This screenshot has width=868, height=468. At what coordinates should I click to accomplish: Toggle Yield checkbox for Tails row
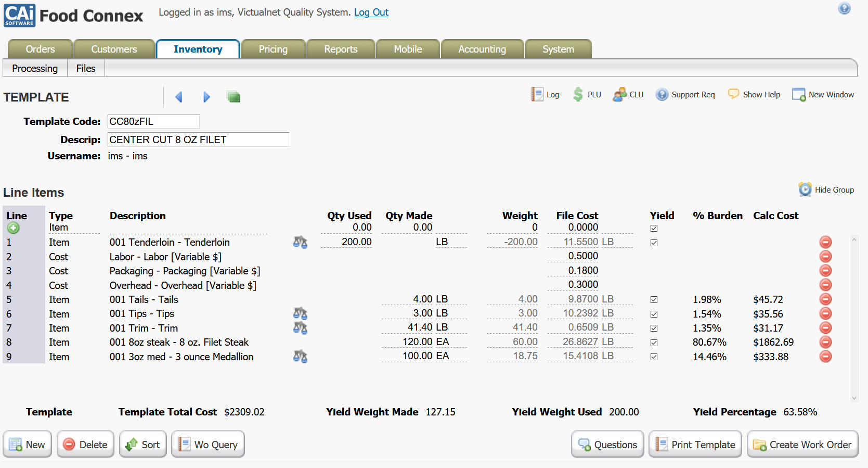pos(654,299)
